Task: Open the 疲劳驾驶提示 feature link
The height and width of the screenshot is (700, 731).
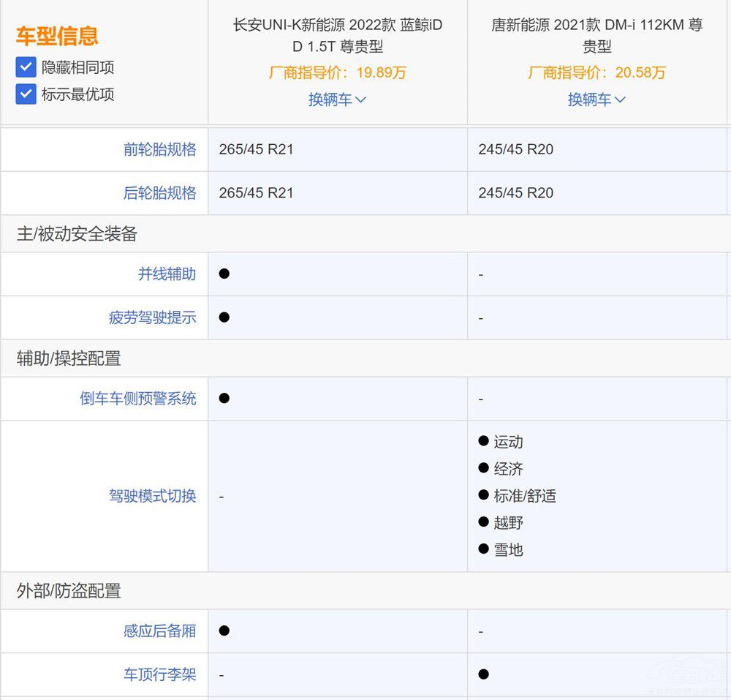Action: pos(152,318)
